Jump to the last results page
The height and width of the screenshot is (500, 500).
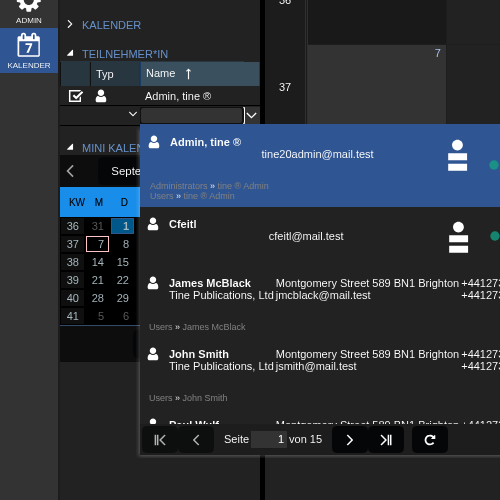point(386,440)
